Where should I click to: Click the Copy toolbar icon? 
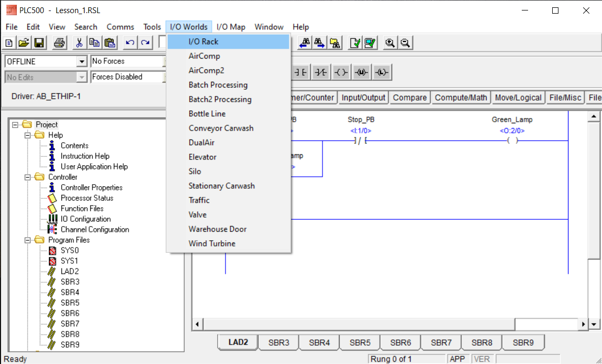pos(94,42)
